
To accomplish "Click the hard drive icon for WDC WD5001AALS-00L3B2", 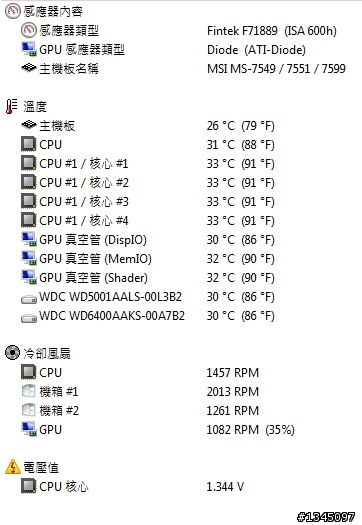I will [29, 299].
